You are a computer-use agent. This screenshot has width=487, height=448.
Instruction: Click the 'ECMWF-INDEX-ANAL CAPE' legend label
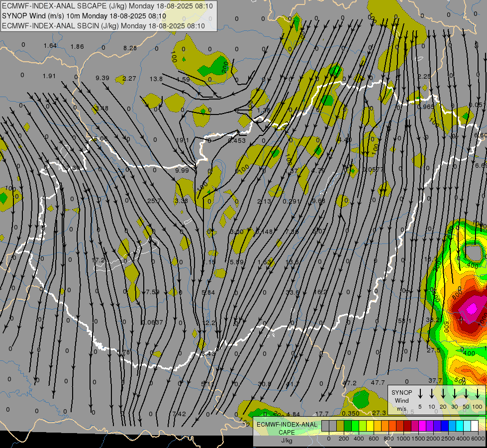[x=287, y=428]
